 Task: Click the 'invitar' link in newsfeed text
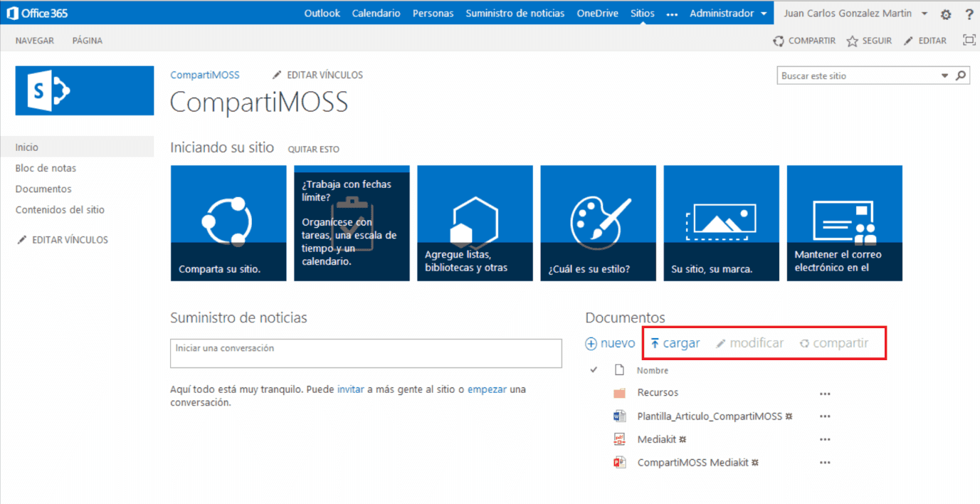[x=351, y=389]
